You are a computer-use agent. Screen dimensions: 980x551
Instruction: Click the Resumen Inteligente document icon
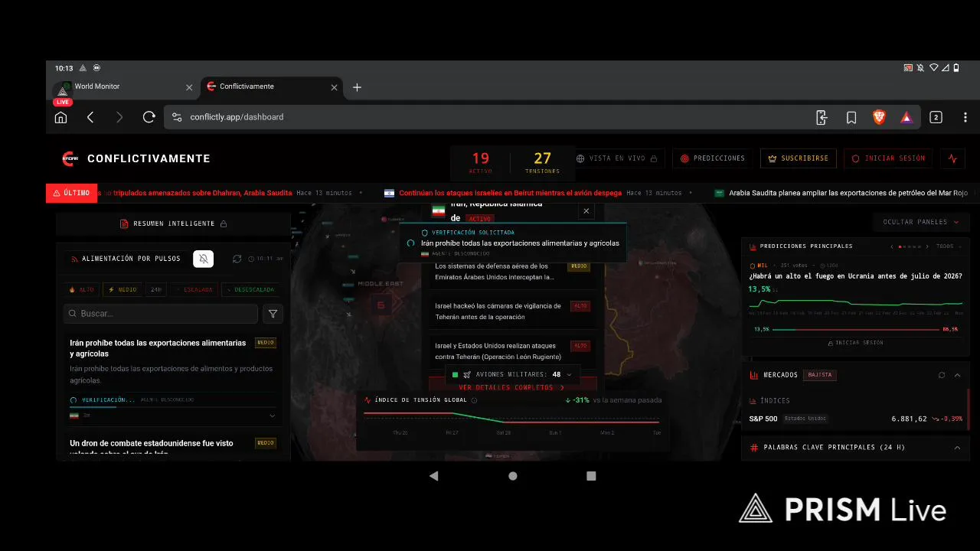point(124,223)
